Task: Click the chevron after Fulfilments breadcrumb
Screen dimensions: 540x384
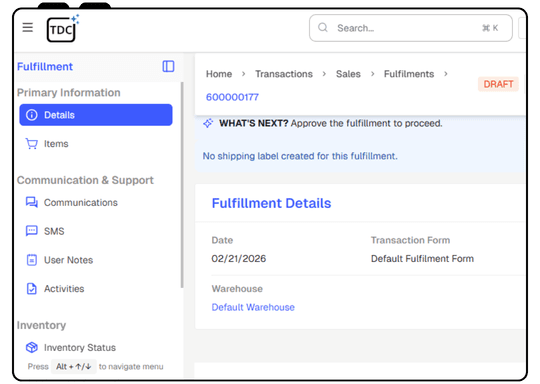Action: coord(446,74)
